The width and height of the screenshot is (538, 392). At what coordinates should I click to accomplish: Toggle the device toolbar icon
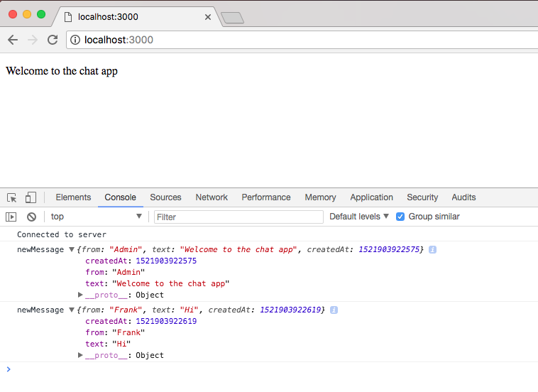pyautogui.click(x=31, y=197)
